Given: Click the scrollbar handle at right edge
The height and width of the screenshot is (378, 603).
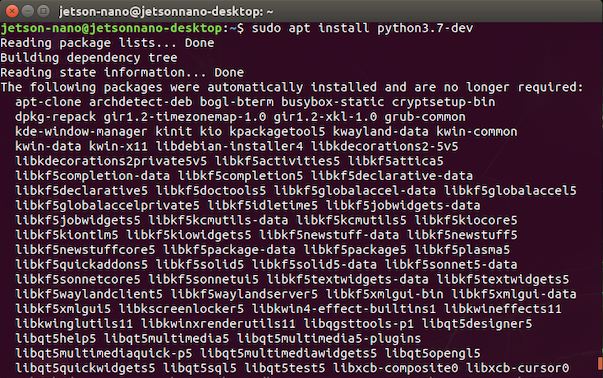Looking at the screenshot, I should (600, 363).
